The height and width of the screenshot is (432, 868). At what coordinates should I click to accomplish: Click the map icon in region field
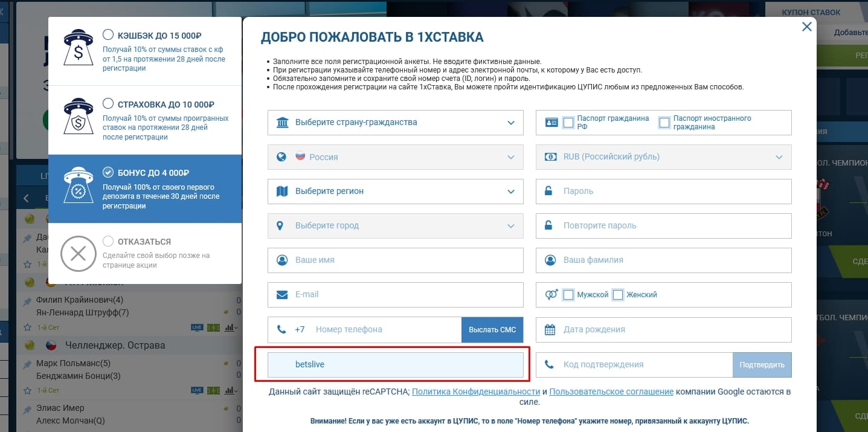282,192
